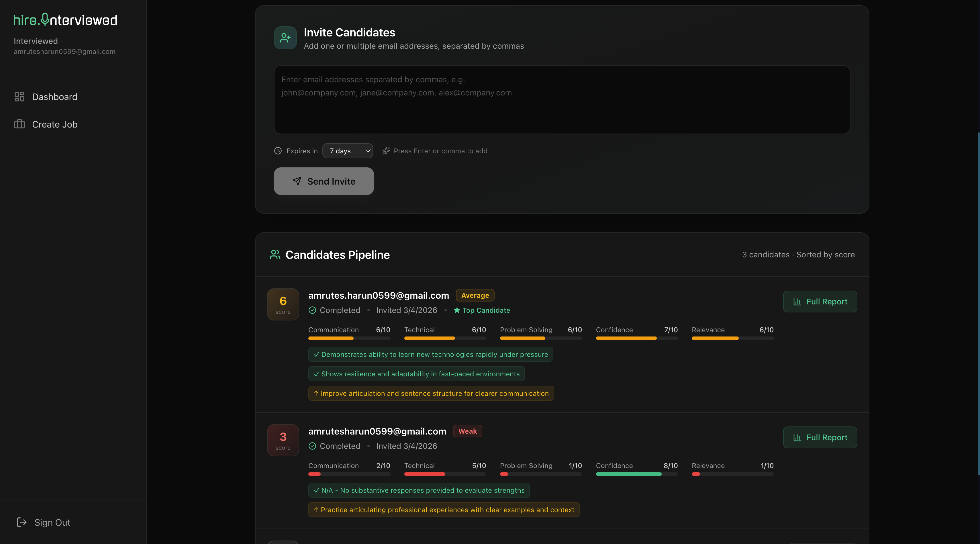Click the Confidence 8/10 green progress bar
Image resolution: width=980 pixels, height=544 pixels.
tap(628, 474)
